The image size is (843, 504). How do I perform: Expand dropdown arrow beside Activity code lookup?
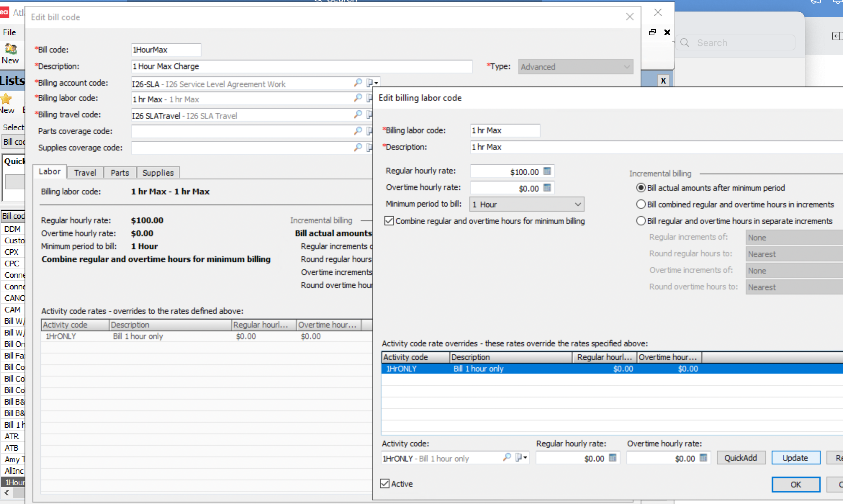pyautogui.click(x=526, y=458)
